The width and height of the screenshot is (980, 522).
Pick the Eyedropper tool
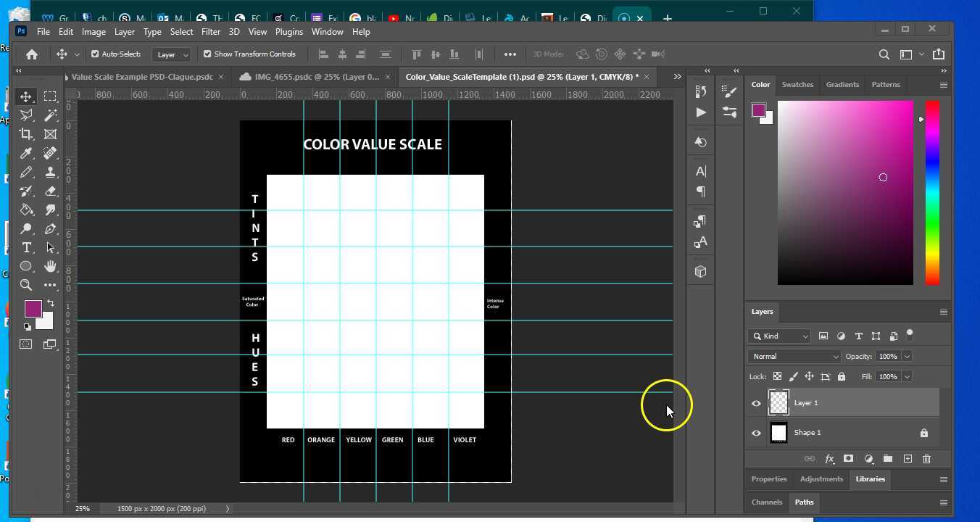pyautogui.click(x=26, y=153)
